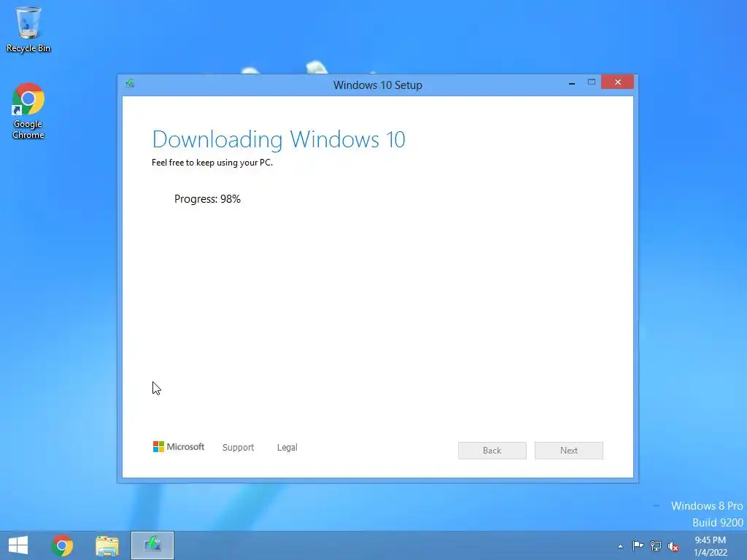The image size is (747, 560).
Task: Minimize the Windows 10 Setup window
Action: 572,82
